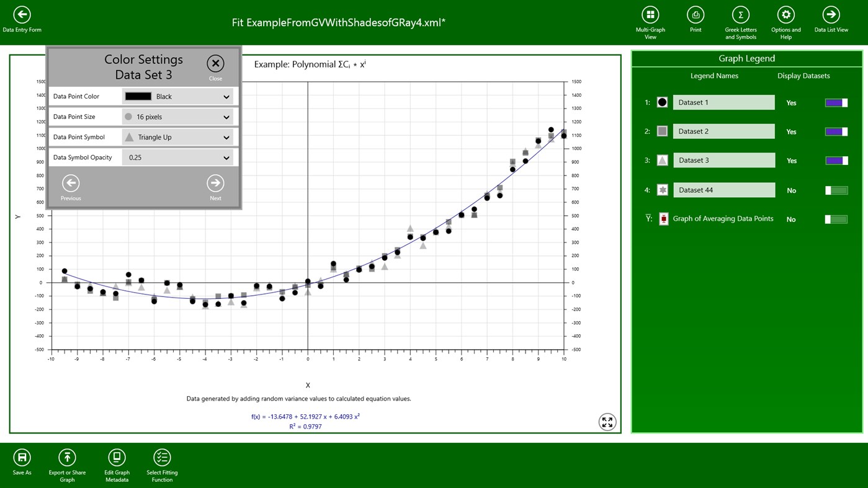This screenshot has height=488, width=868.
Task: Enable Dataset 44 display toggle
Action: (836, 190)
